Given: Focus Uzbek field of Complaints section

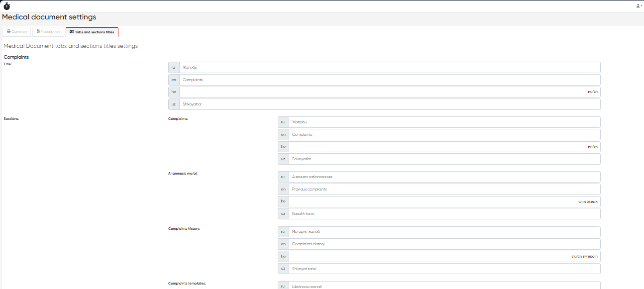Looking at the screenshot, I should (444, 159).
